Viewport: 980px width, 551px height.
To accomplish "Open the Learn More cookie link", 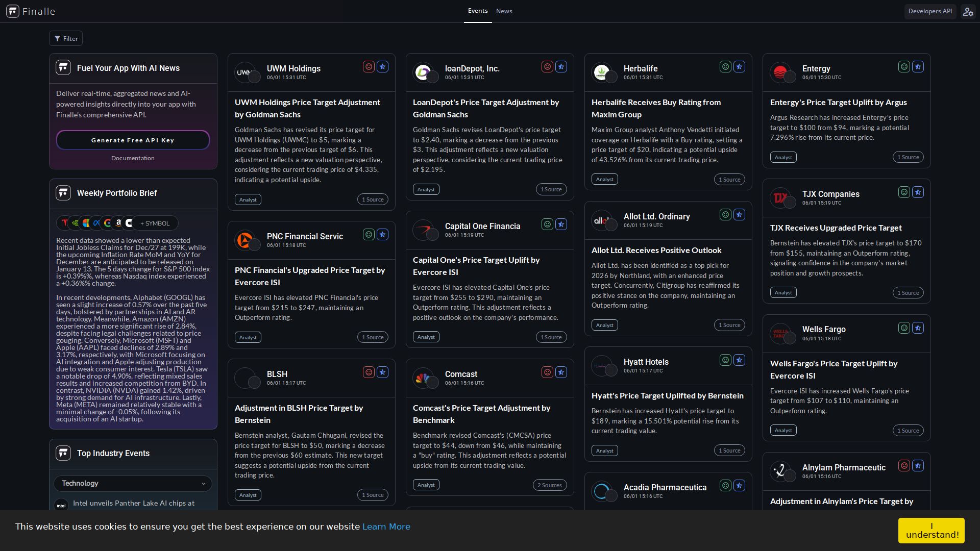I will pos(386,527).
